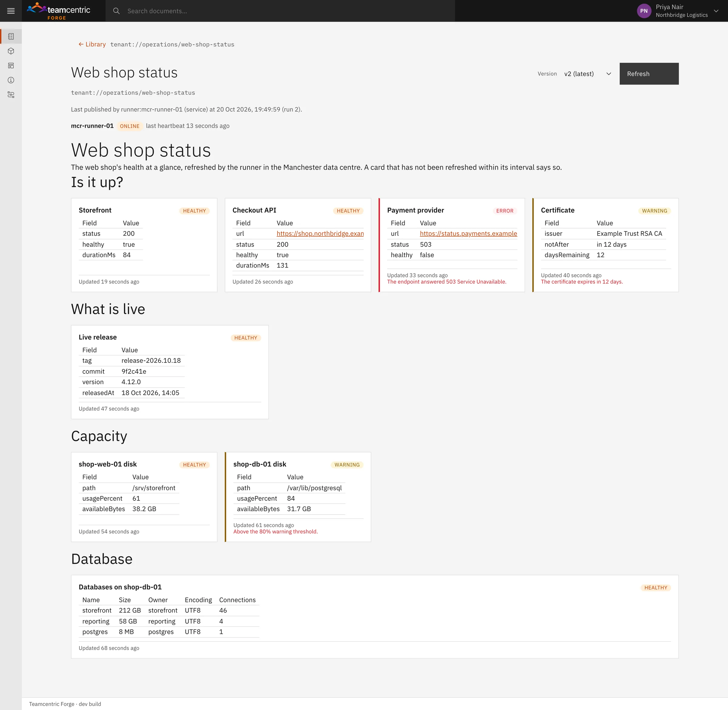
Task: Click the Northbridge Logistics organization label
Action: 681,15
